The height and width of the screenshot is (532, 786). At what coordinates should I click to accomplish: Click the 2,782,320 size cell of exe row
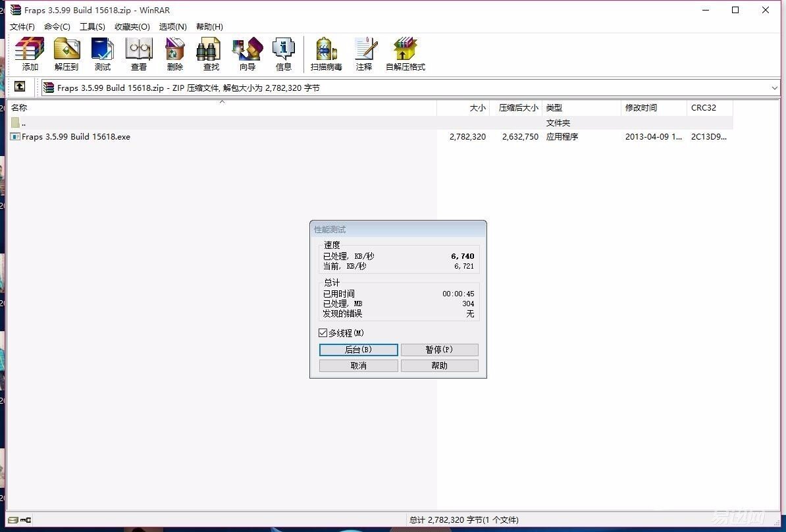pyautogui.click(x=467, y=137)
